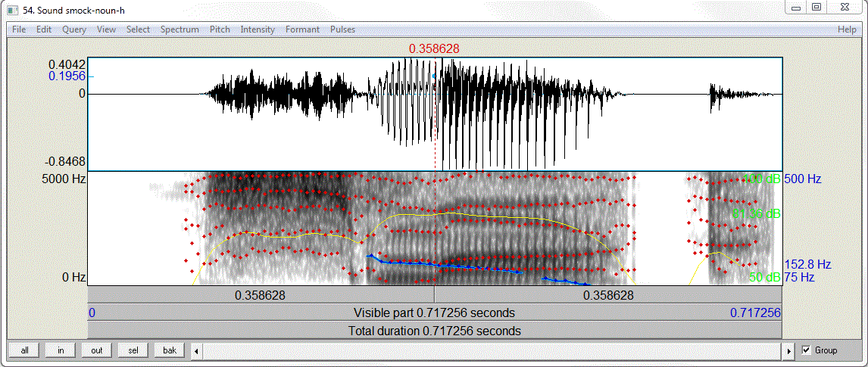Image resolution: width=868 pixels, height=367 pixels.
Task: Click the blue 0 start time
Action: coord(92,313)
